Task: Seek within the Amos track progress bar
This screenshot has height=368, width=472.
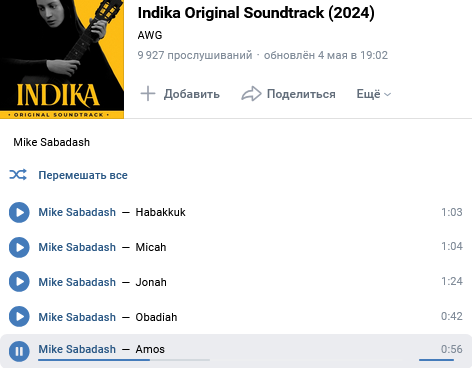Action: click(124, 360)
